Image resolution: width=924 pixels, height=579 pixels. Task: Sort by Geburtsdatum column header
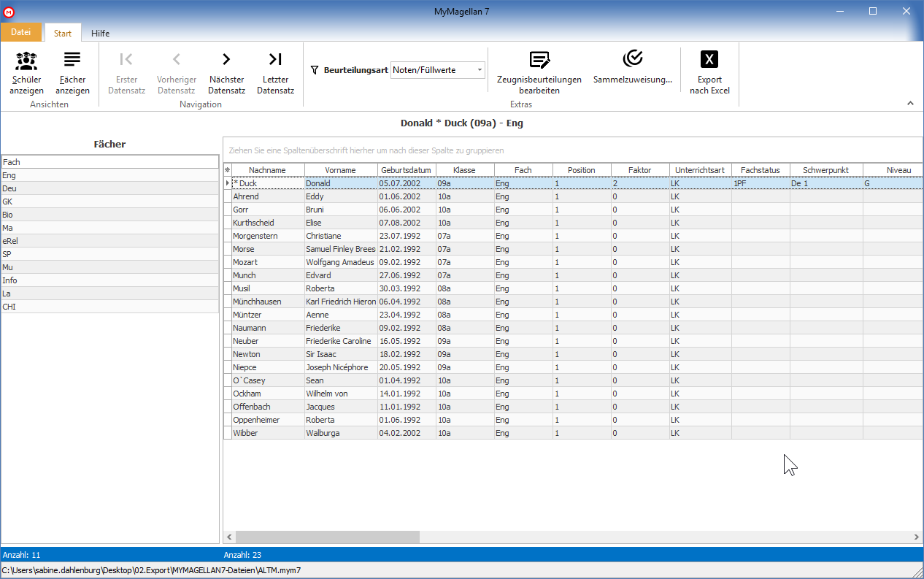[x=407, y=170]
